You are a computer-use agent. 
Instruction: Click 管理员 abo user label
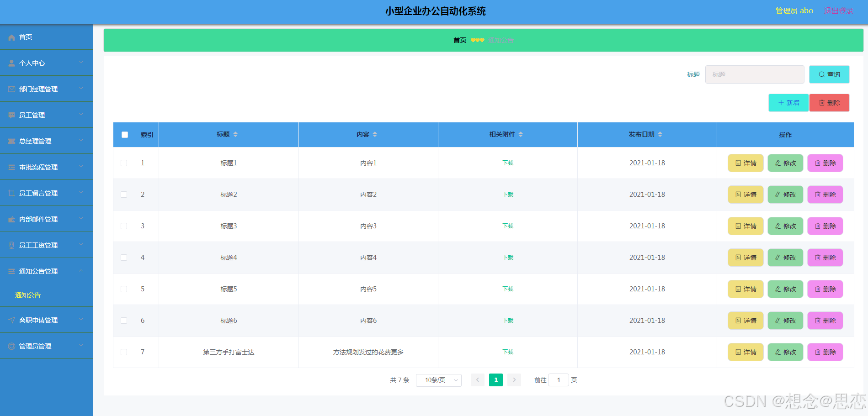pyautogui.click(x=794, y=11)
